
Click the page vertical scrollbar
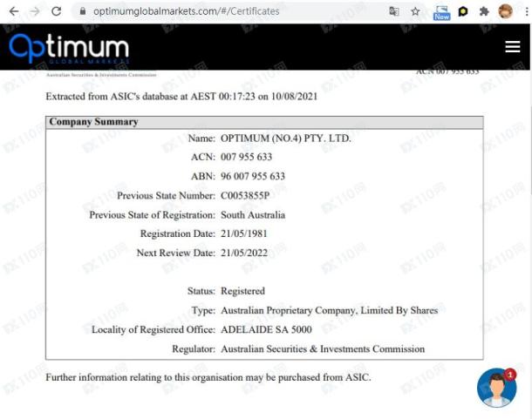coord(530,149)
